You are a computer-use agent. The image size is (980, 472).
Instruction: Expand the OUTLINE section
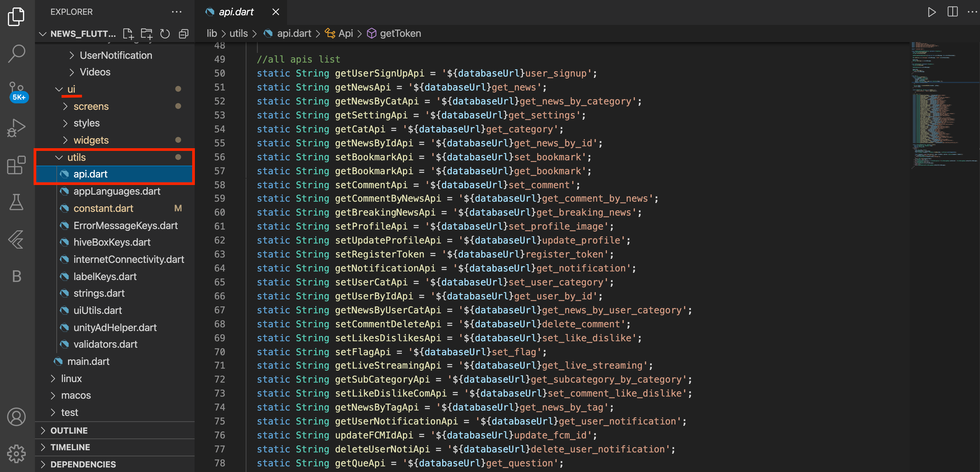point(69,430)
